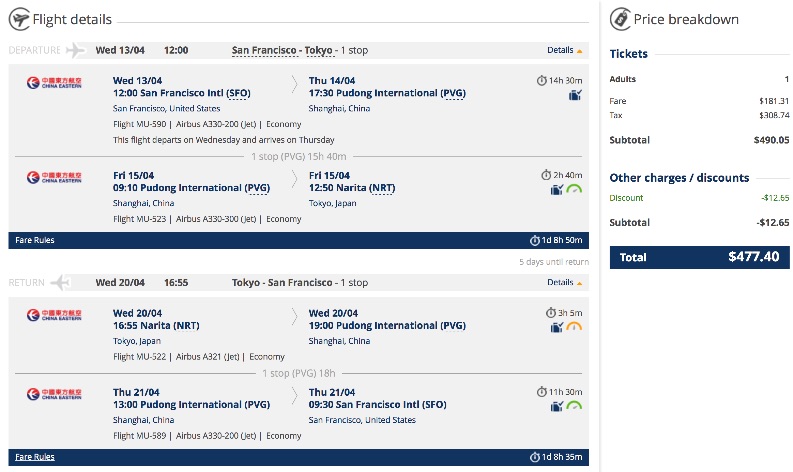
Task: Click baggage icon on flight MU-523
Action: [x=556, y=189]
